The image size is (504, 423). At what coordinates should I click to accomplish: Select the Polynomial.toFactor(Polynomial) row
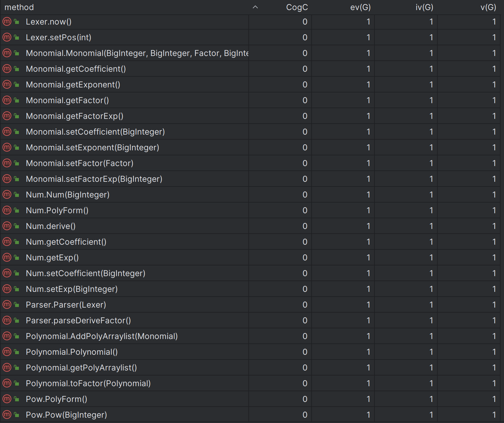coord(250,383)
